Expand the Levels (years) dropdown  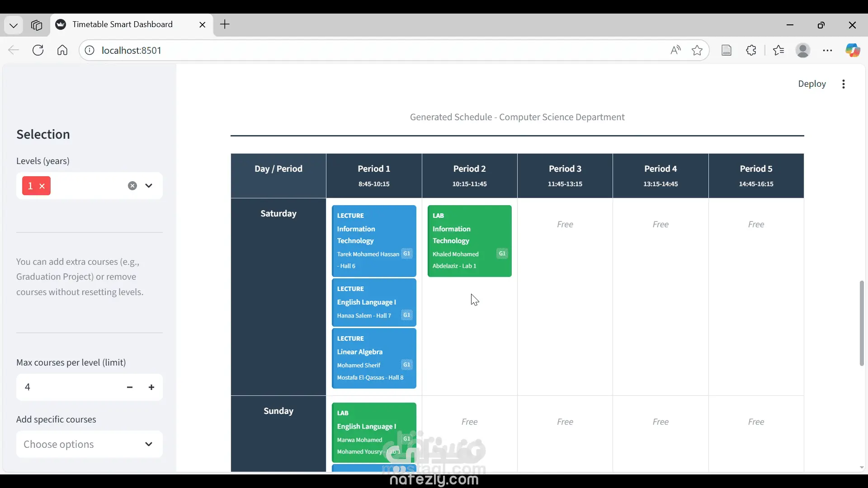(149, 186)
